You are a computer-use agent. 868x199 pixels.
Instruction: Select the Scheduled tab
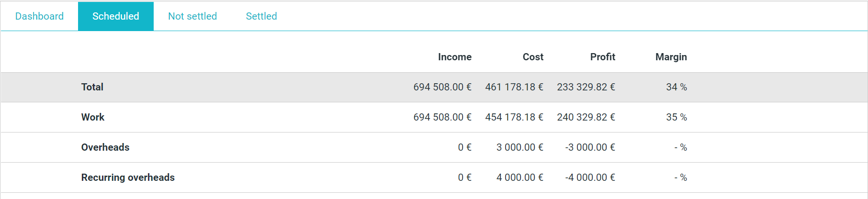click(116, 16)
